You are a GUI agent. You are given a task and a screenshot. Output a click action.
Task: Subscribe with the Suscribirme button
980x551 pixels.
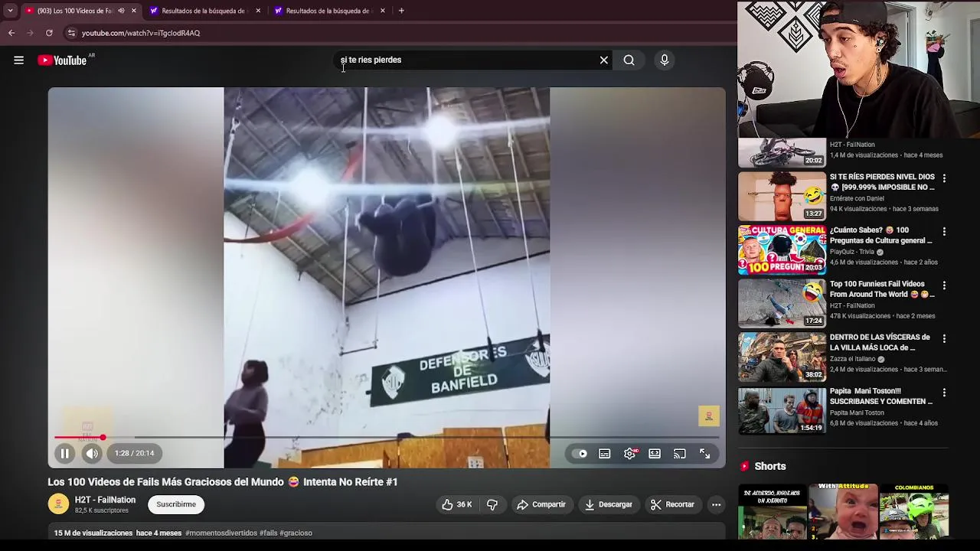176,504
